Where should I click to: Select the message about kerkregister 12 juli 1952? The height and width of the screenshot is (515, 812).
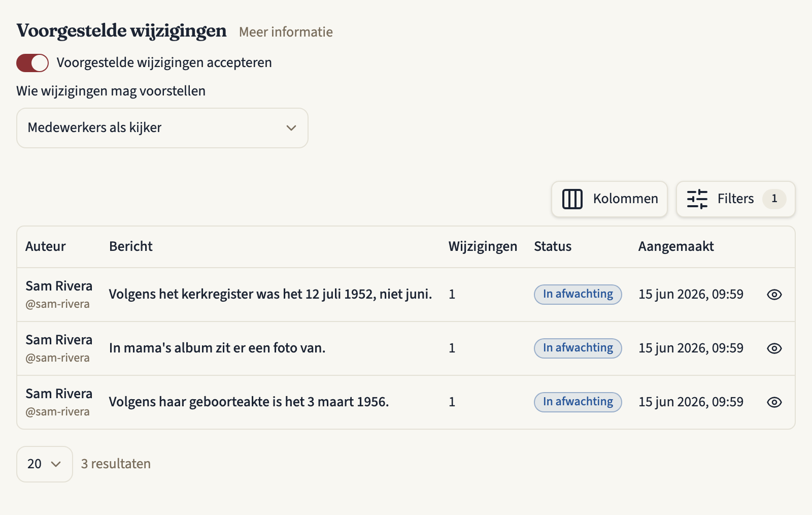[270, 295]
